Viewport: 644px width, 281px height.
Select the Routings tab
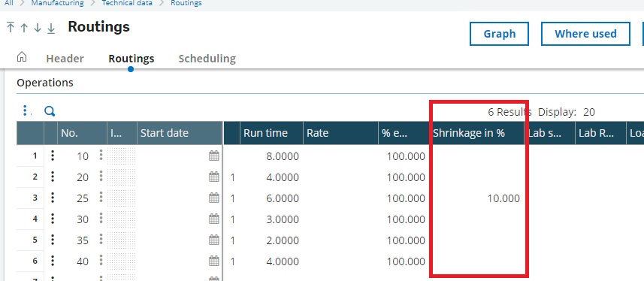[131, 59]
